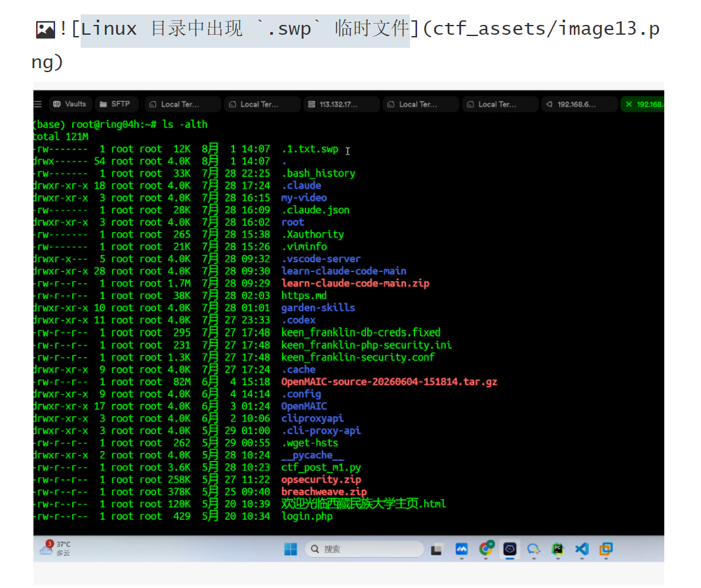The image size is (701, 588).
Task: Open Visual Studio Code from the taskbar
Action: 582,549
